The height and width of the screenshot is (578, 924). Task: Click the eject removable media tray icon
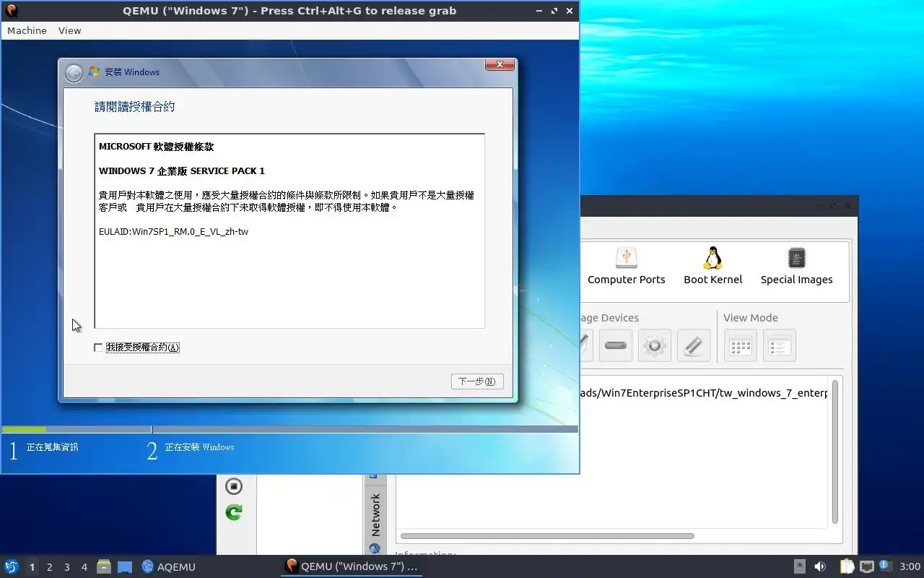[800, 566]
